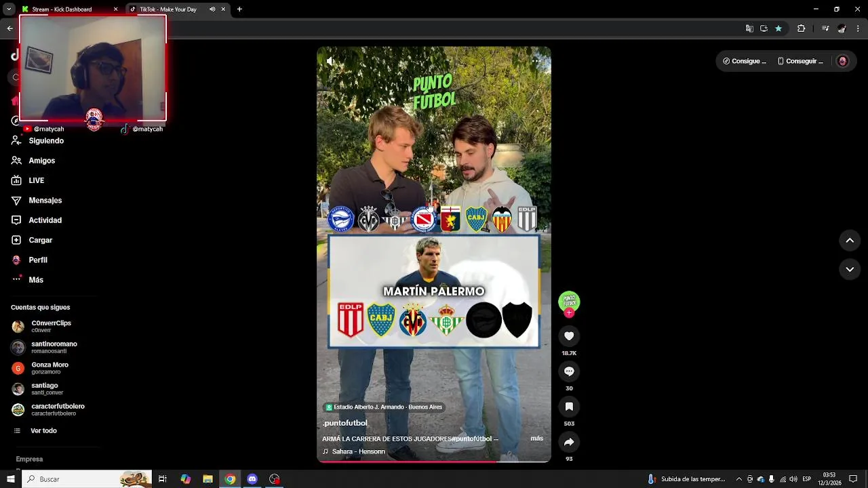Open Actividad in the sidebar
Image resolution: width=868 pixels, height=488 pixels.
click(x=37, y=220)
